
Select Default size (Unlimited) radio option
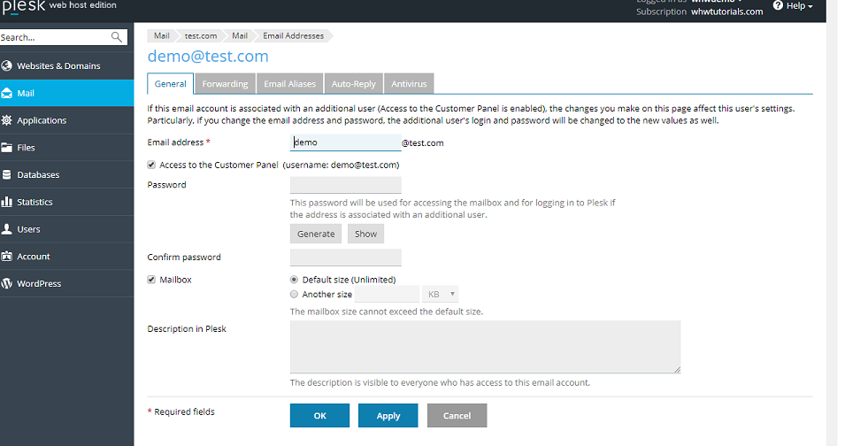pyautogui.click(x=295, y=280)
